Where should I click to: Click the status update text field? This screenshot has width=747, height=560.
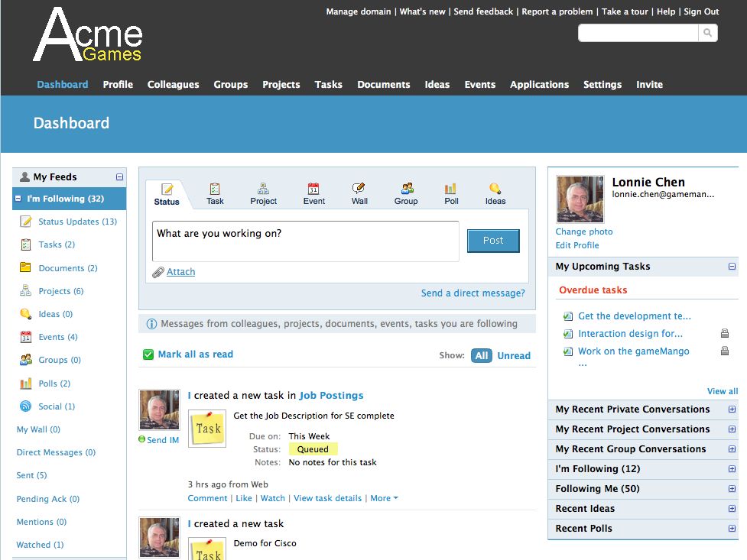point(306,241)
